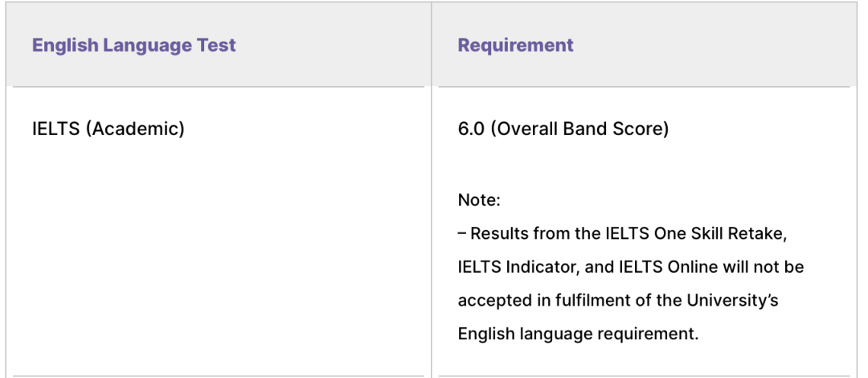Click the phrase "IELTS Indicator"
Screen dimensions: 868x378
[x=518, y=266]
